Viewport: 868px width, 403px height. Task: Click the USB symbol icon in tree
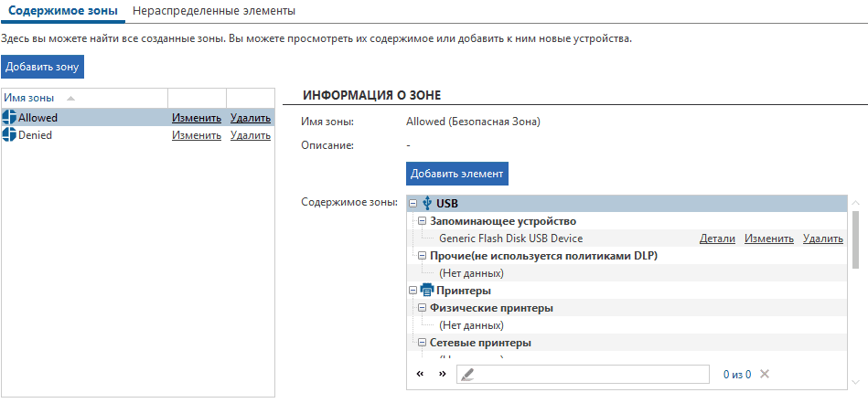427,204
